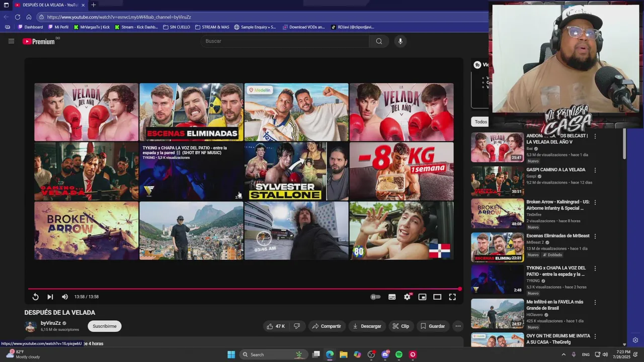Open Discord from the taskbar

385,354
